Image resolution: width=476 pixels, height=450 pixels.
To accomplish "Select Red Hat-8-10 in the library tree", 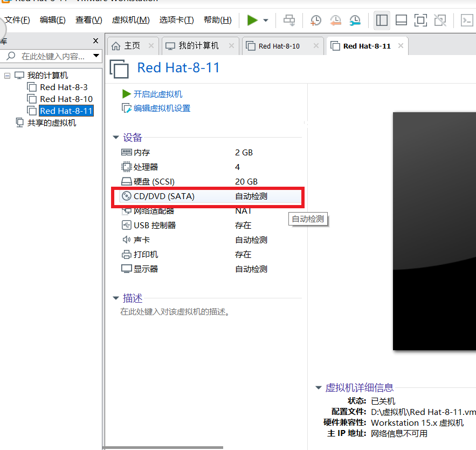I will click(x=66, y=99).
